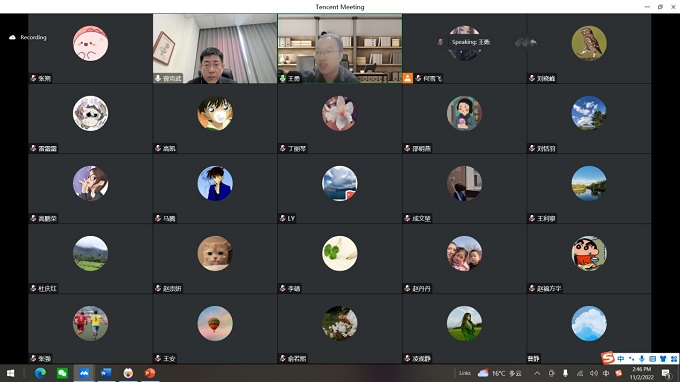This screenshot has width=680, height=382.
Task: Open the notification center icon
Action: [x=666, y=373]
